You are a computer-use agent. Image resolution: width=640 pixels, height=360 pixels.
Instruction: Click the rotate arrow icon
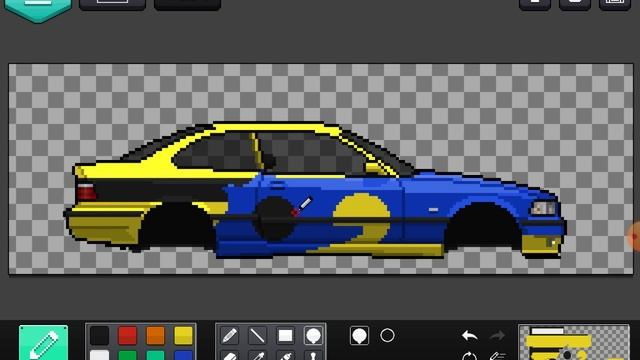(x=470, y=356)
